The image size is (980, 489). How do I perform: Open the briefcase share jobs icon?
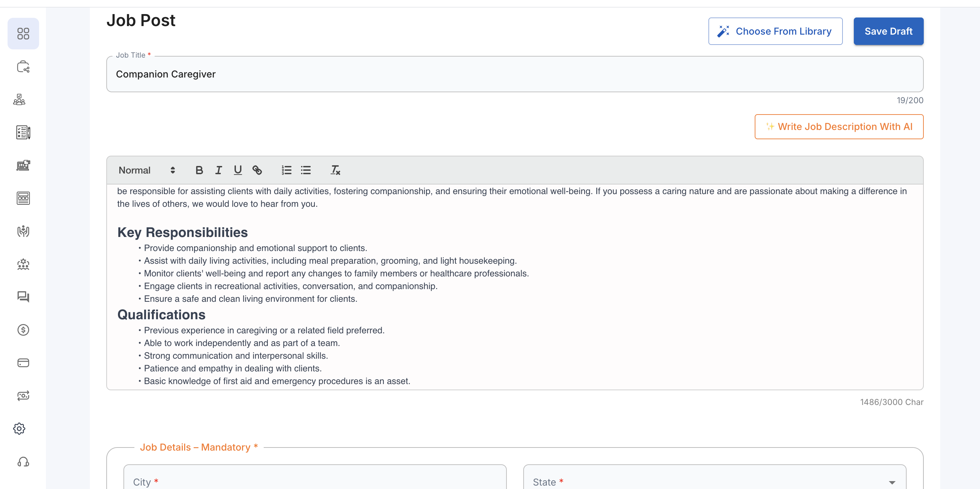[23, 67]
